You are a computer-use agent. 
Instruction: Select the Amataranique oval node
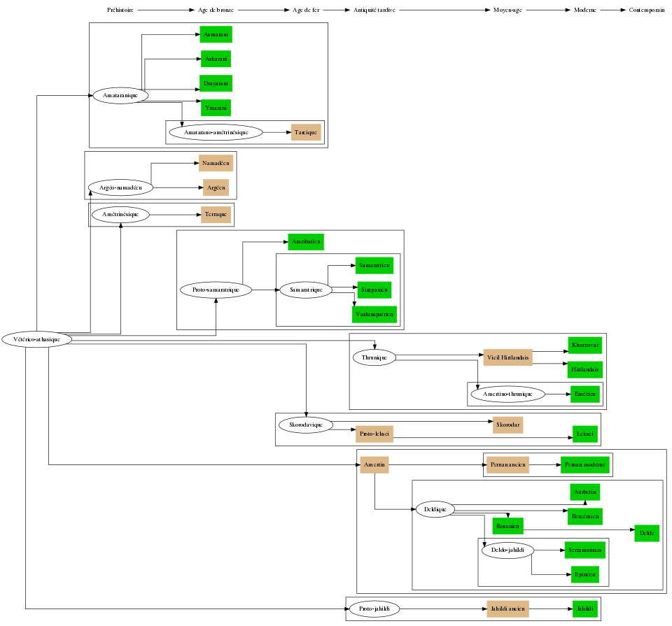point(119,95)
